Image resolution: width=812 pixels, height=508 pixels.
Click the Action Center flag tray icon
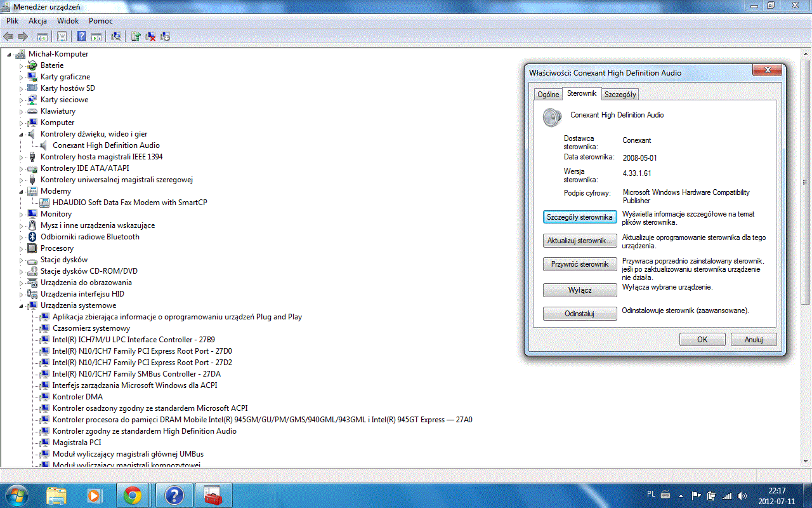697,495
